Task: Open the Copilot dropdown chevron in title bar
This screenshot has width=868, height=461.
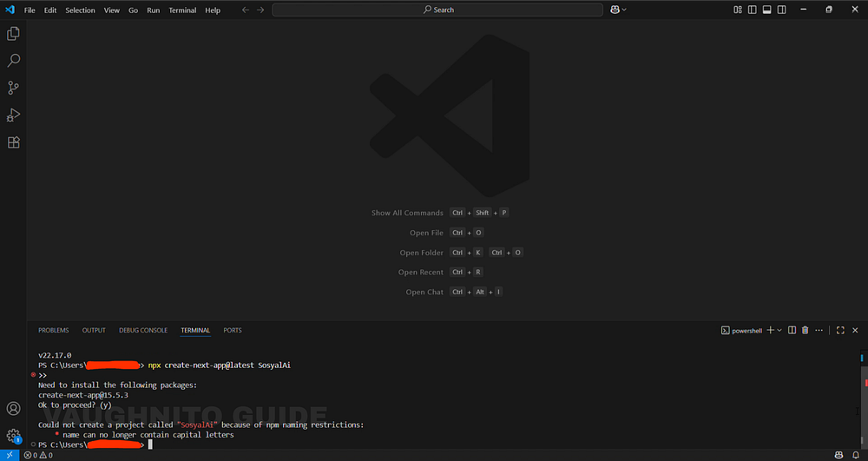Action: [x=624, y=10]
